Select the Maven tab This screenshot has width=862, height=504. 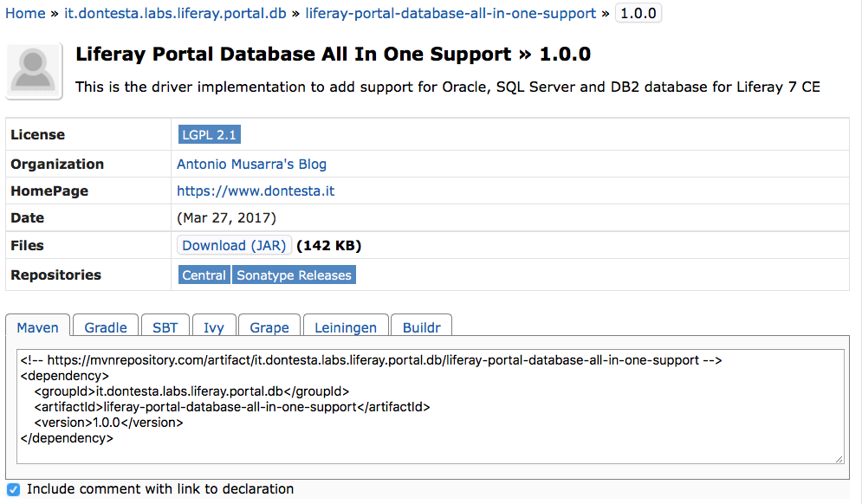[x=37, y=327]
